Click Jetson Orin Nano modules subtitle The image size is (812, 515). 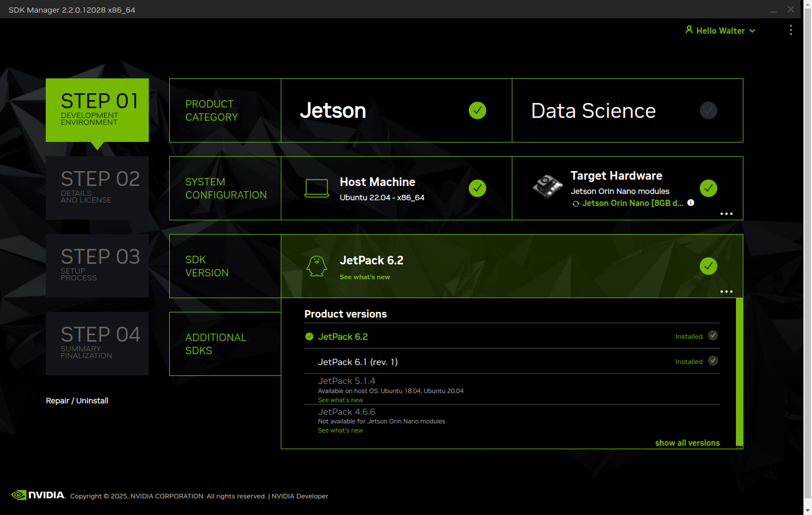tap(620, 191)
